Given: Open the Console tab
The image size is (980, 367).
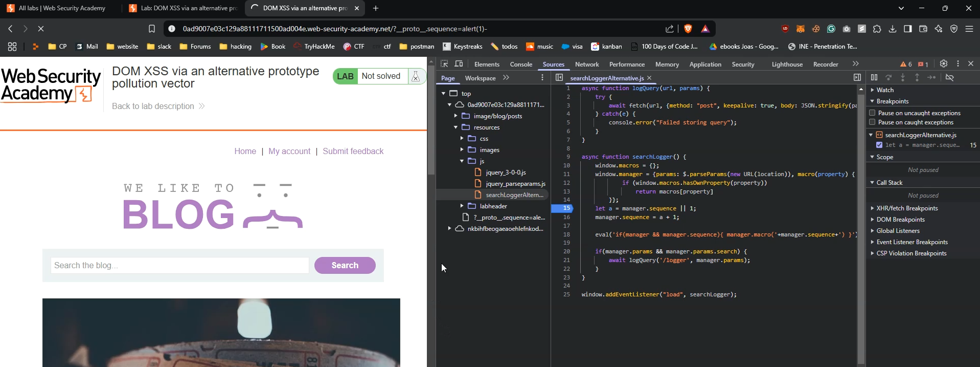Looking at the screenshot, I should click(x=521, y=64).
